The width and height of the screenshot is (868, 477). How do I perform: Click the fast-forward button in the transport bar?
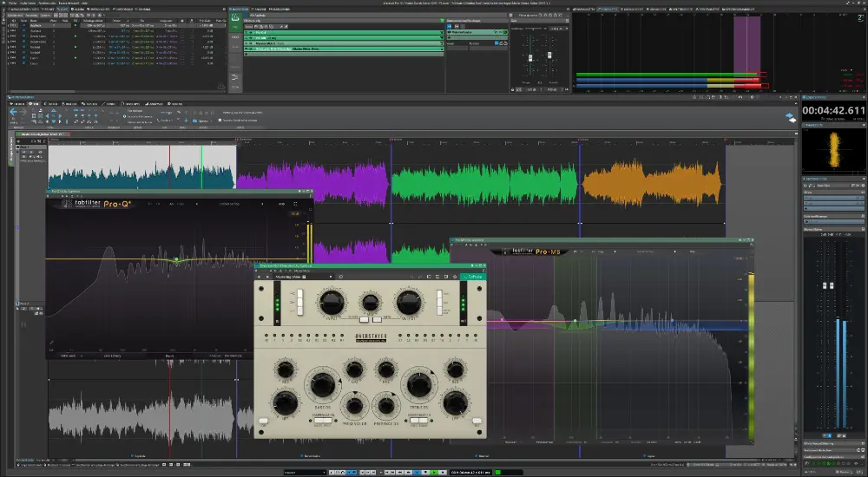tap(408, 473)
